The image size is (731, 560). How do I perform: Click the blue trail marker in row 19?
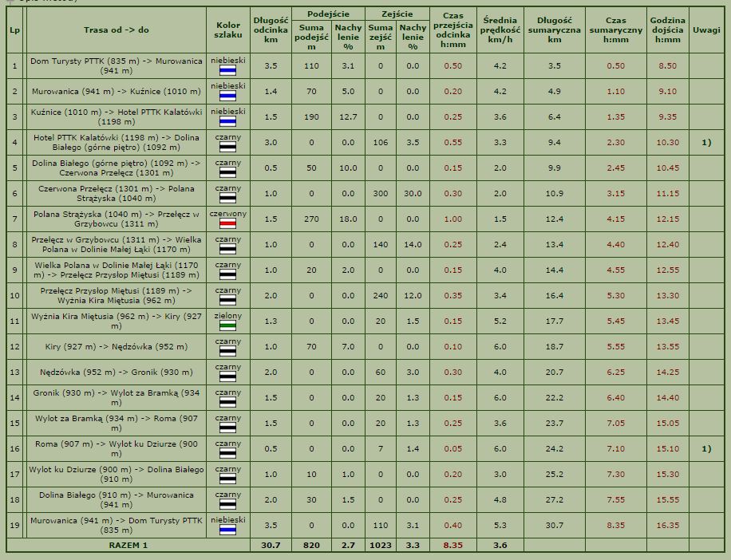(x=227, y=530)
